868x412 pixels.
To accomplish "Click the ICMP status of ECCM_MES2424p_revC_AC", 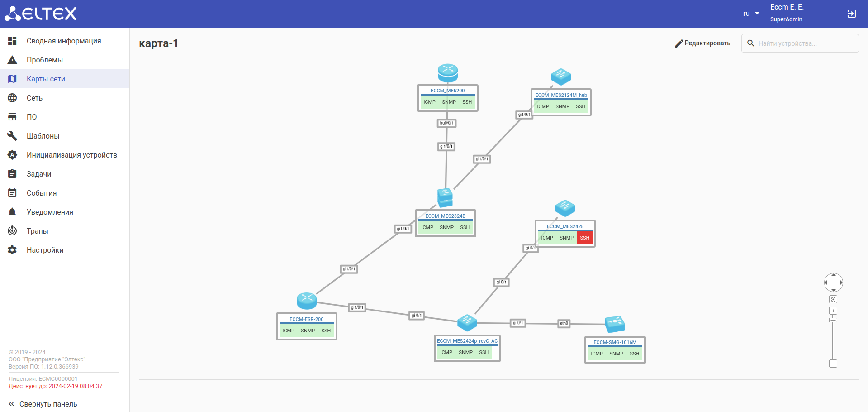I will 446,352.
